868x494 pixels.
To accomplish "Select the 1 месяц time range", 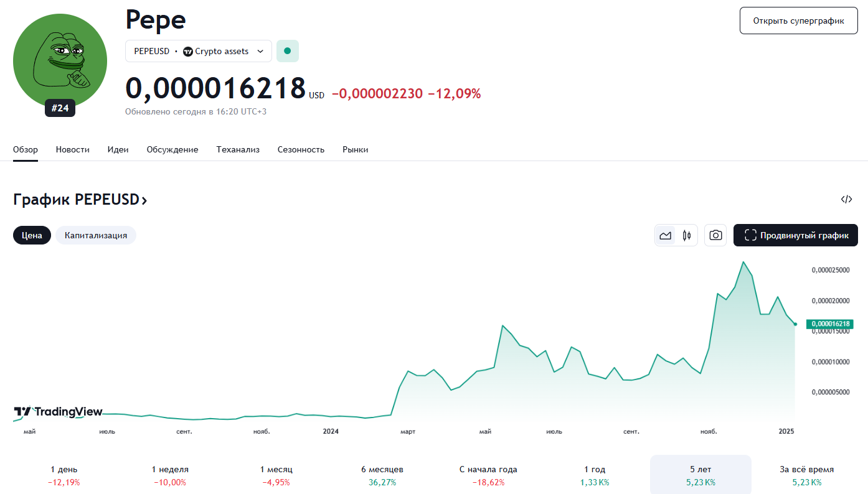I will tap(276, 475).
